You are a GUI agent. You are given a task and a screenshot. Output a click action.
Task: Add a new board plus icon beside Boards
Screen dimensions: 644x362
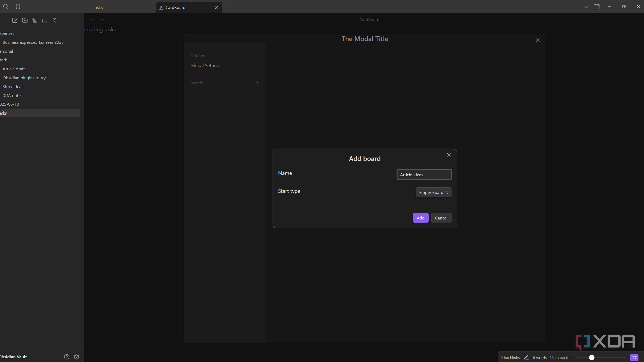pyautogui.click(x=257, y=82)
